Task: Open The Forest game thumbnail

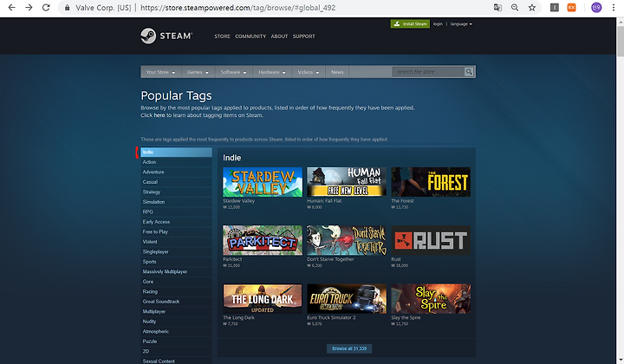Action: pos(431,182)
